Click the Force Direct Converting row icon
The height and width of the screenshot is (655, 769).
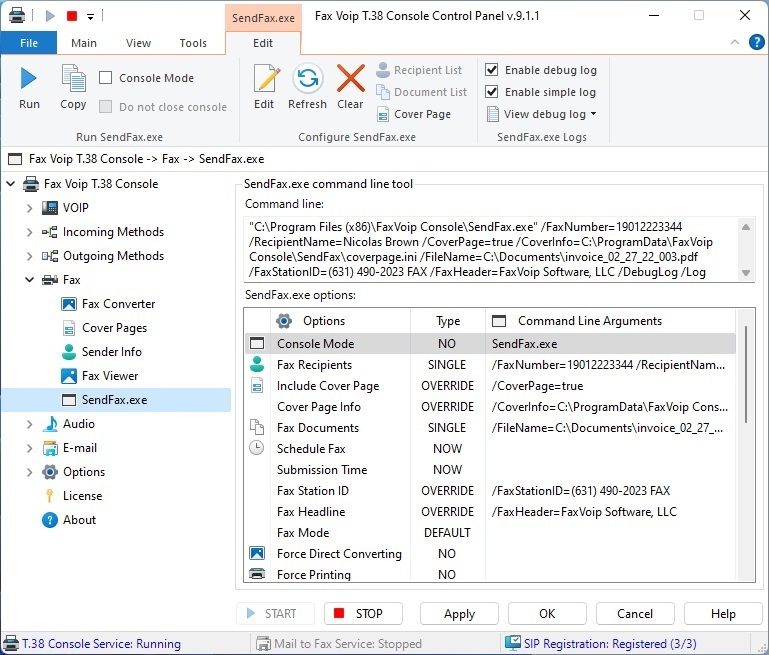257,554
